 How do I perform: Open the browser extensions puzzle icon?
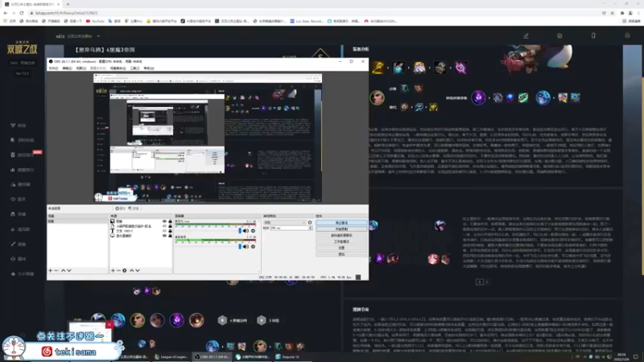tap(622, 13)
